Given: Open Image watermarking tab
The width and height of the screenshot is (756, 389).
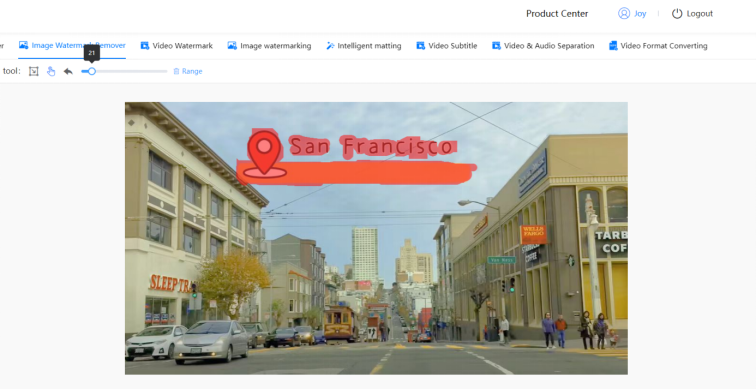Looking at the screenshot, I should (x=270, y=46).
